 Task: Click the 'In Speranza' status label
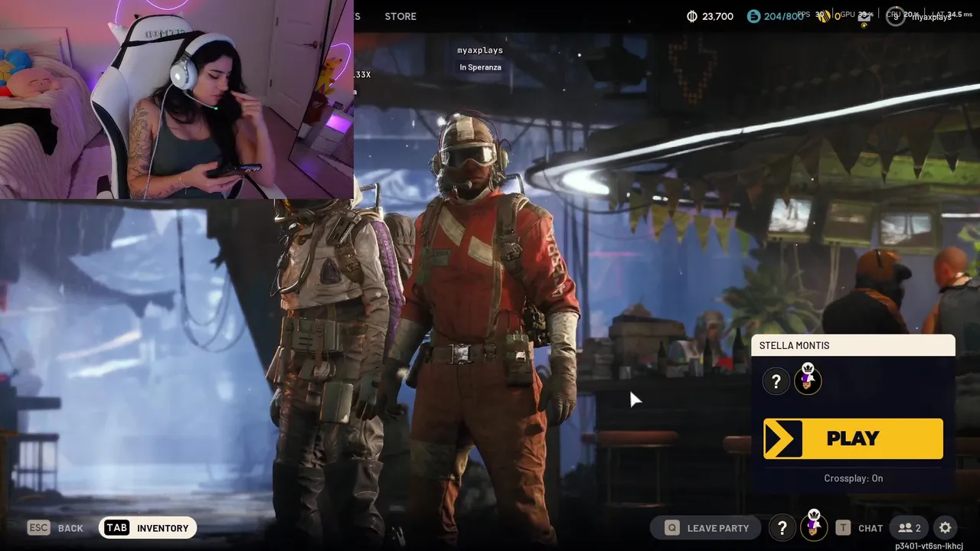(x=480, y=67)
